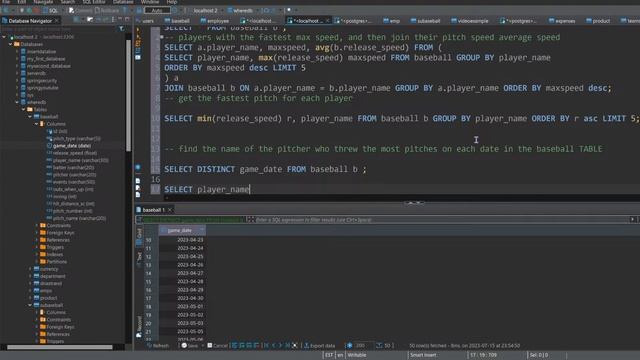Image resolution: width=640 pixels, height=360 pixels.
Task: Click the Indexes folder under baseball
Action: point(51,254)
